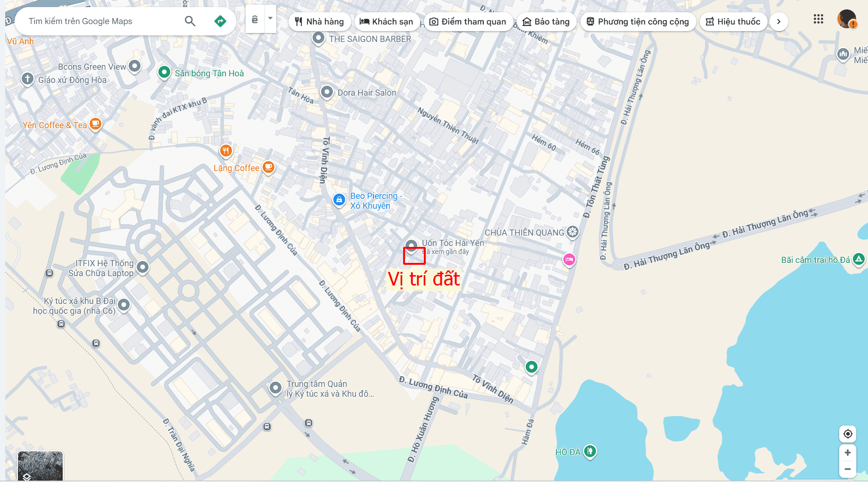Screen dimensions: 868x482
Task: Filter by Nhà hàng category
Action: tap(319, 22)
